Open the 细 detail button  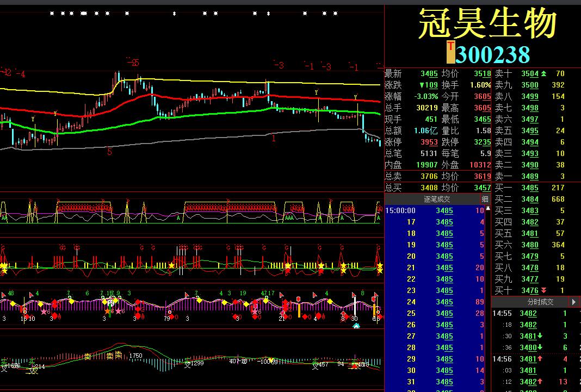point(485,199)
